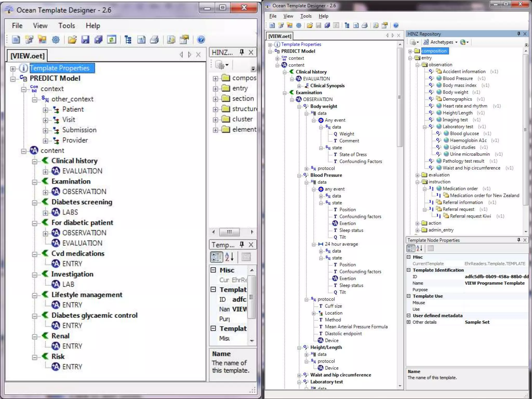Viewport: 532px width, 399px height.
Task: Pin the HINZ Repository panel in right window
Action: coord(518,34)
